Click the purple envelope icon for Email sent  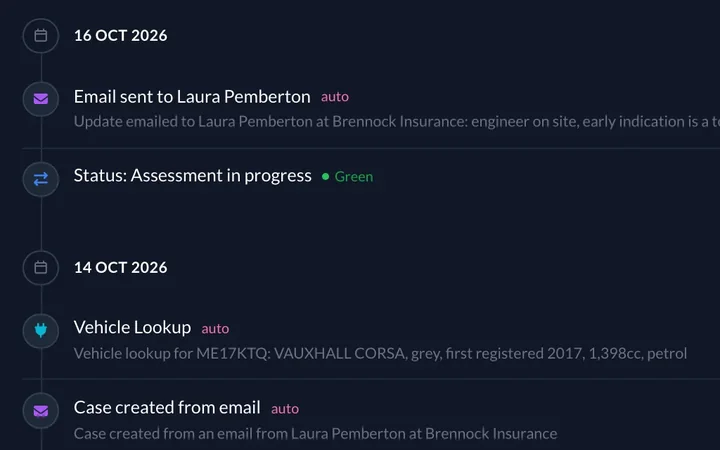pos(41,99)
